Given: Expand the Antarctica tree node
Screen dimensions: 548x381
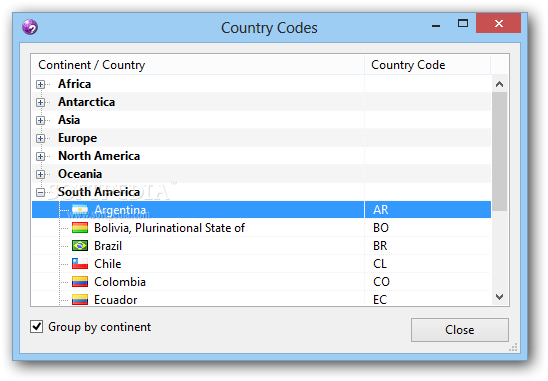Looking at the screenshot, I should [x=41, y=102].
